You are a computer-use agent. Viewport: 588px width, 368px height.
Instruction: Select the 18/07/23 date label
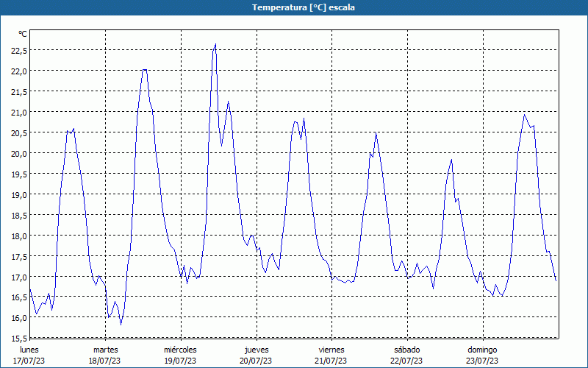pos(104,361)
